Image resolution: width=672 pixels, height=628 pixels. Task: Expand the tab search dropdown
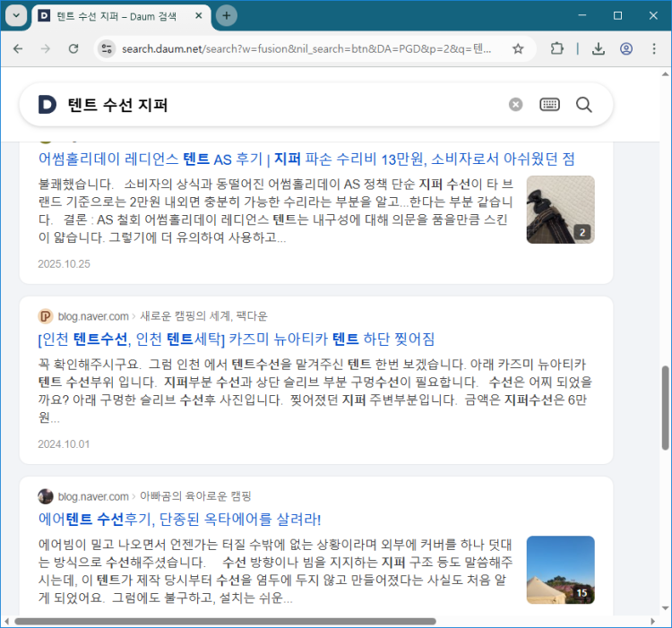pyautogui.click(x=15, y=16)
